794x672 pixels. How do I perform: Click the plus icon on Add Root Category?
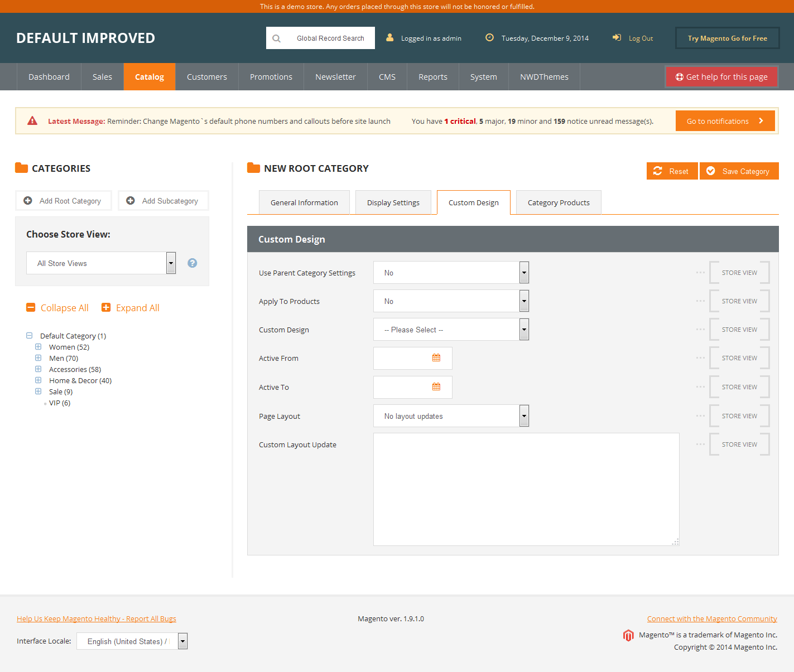28,200
